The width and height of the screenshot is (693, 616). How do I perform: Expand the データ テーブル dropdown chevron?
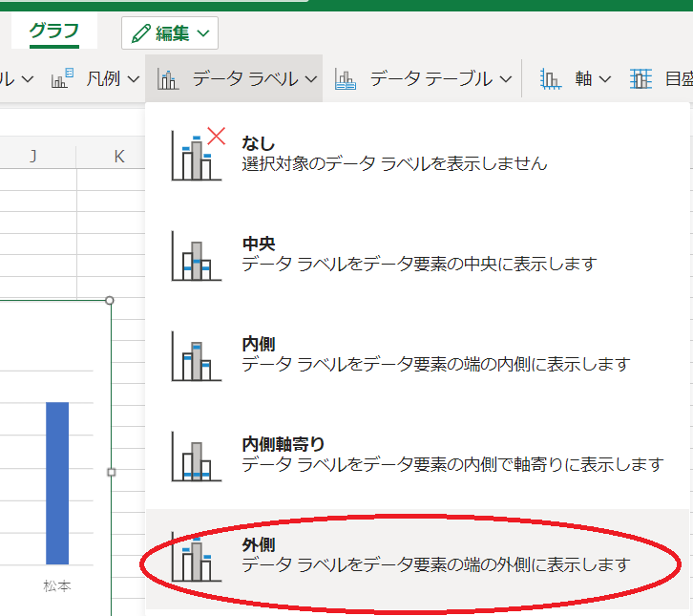[x=504, y=79]
